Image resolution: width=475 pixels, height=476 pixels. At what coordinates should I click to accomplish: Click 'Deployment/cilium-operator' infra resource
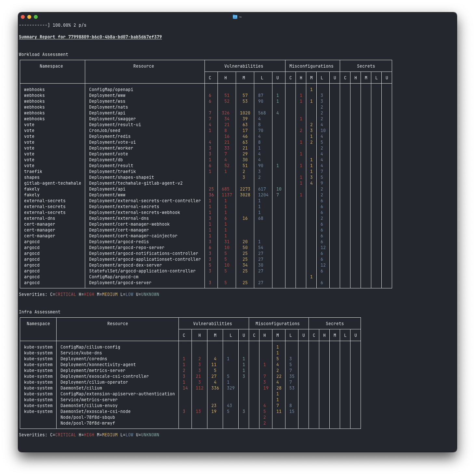[94, 382]
